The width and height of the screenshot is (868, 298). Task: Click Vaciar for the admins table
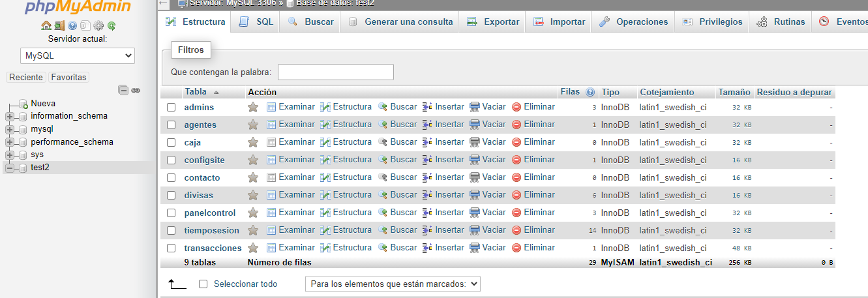[x=488, y=106]
